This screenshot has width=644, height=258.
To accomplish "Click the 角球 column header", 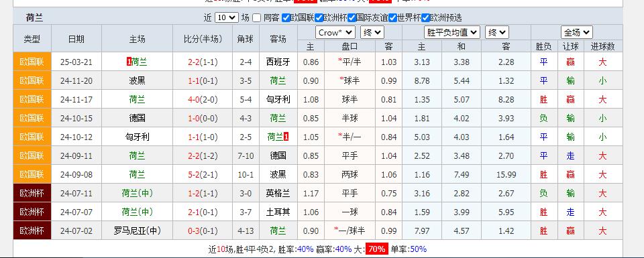I will pos(246,39).
